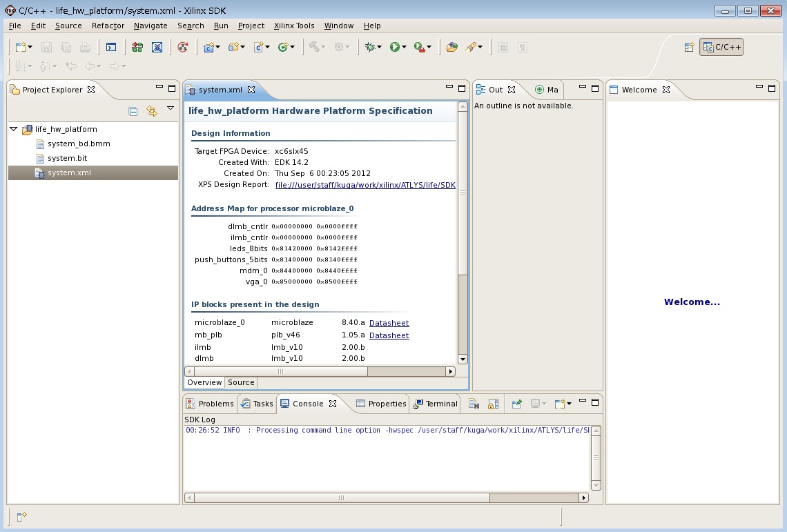Clear the Console with its toolbar icon
This screenshot has width=787, height=532.
pyautogui.click(x=474, y=404)
